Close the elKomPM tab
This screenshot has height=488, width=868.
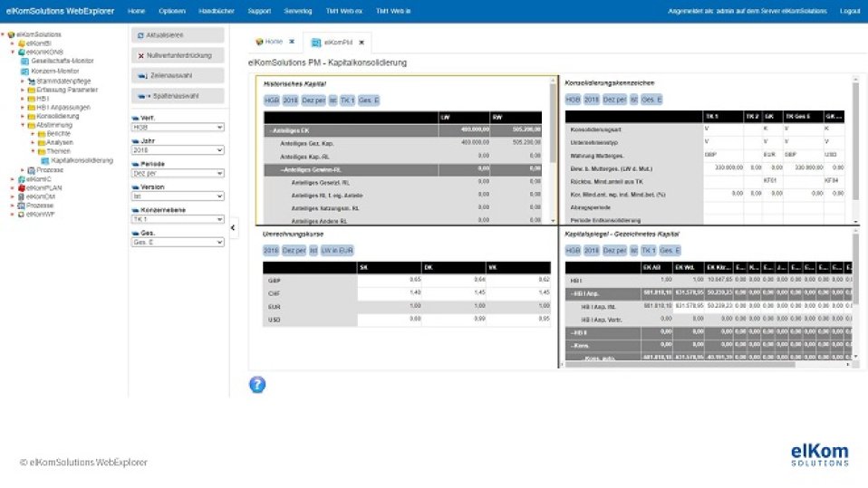(x=362, y=43)
